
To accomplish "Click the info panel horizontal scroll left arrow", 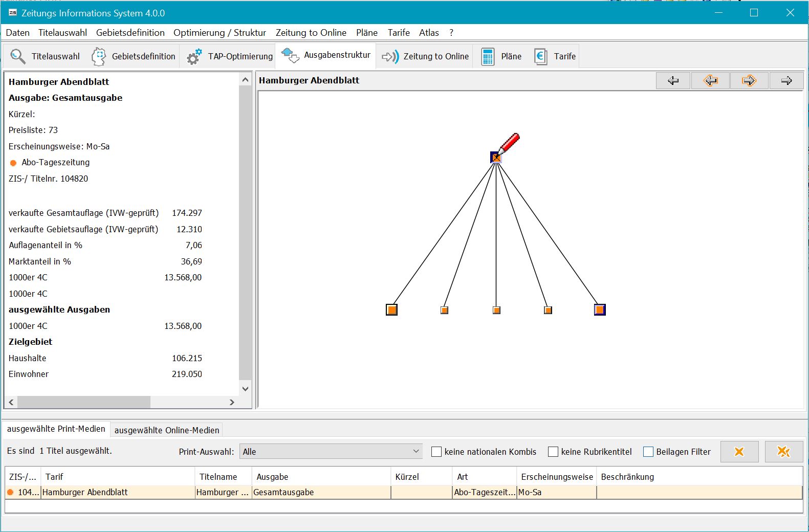I will point(11,402).
